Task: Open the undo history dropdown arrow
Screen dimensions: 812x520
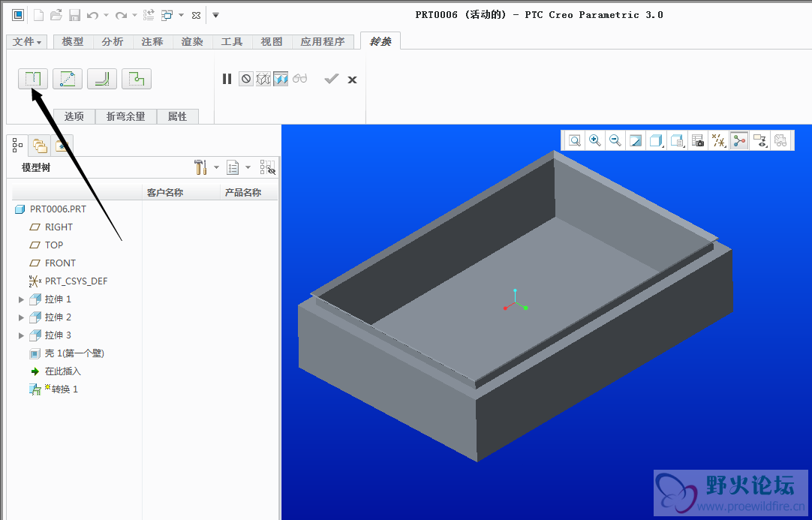Action: (106, 16)
